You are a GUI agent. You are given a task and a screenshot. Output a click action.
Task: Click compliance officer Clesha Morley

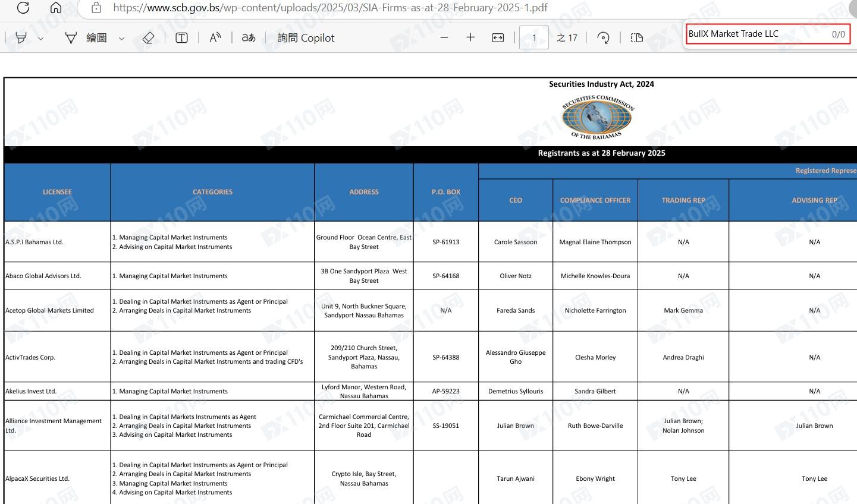pos(595,357)
